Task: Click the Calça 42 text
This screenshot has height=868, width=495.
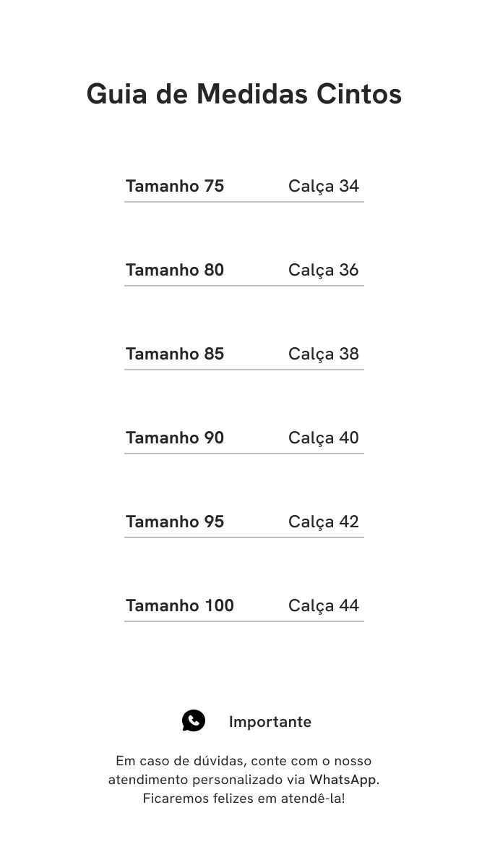Action: [324, 522]
